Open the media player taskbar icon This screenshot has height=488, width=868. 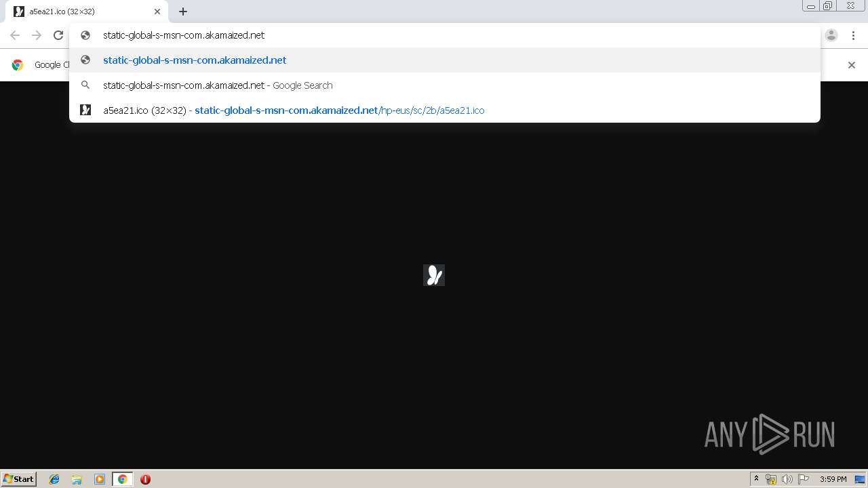(100, 479)
